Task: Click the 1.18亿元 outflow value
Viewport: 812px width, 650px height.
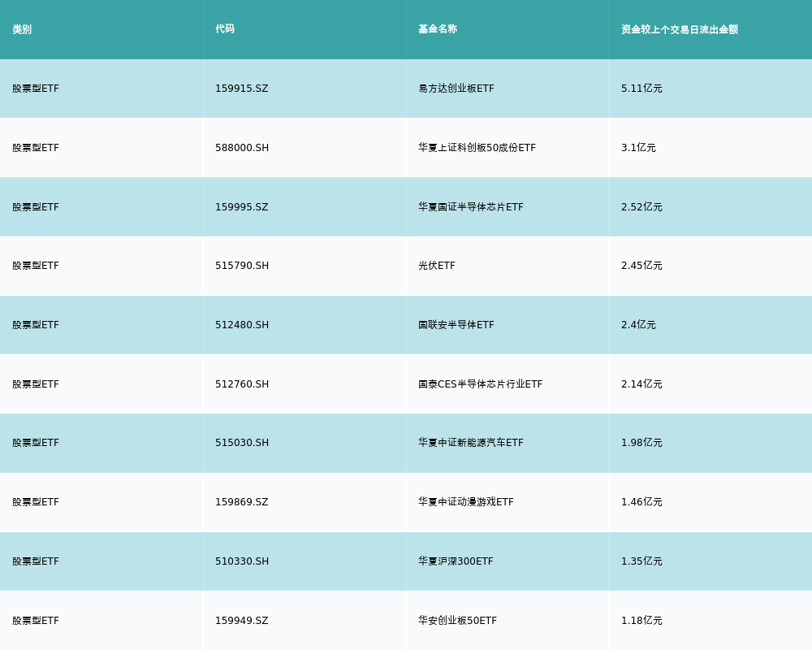Action: pyautogui.click(x=641, y=621)
